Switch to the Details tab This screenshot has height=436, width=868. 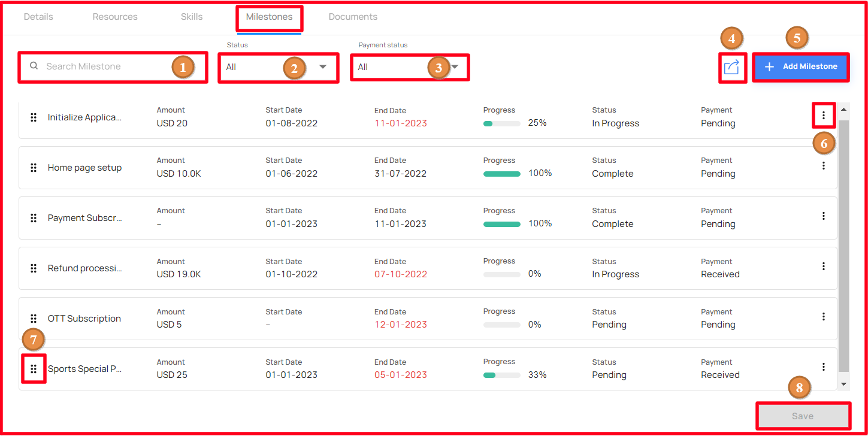tap(38, 17)
